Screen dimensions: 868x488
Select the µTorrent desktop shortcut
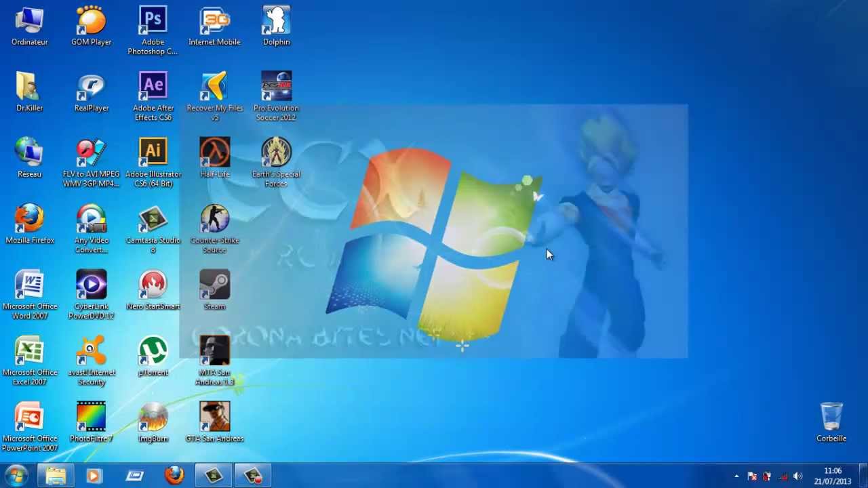153,357
